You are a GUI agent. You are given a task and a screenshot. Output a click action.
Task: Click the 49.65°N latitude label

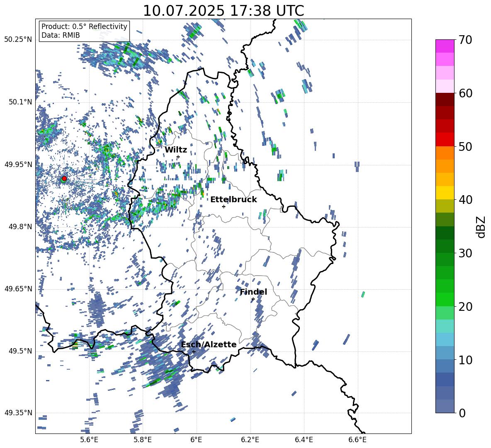[x=18, y=289]
